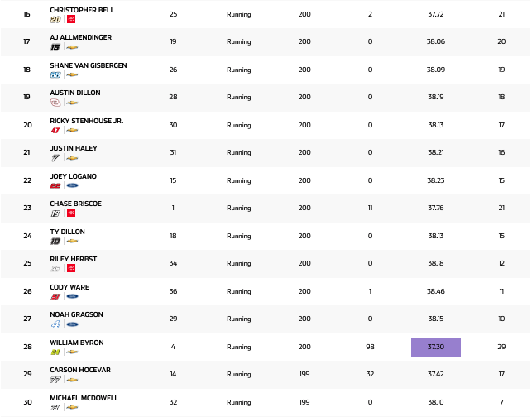Click Ford logo under Joey Logano
Screen dimensions: 532x417
[x=72, y=185]
